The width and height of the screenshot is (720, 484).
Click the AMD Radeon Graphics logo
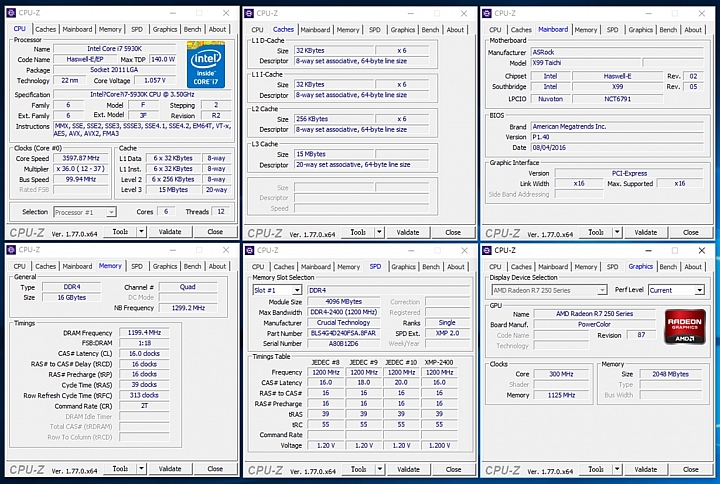[685, 326]
